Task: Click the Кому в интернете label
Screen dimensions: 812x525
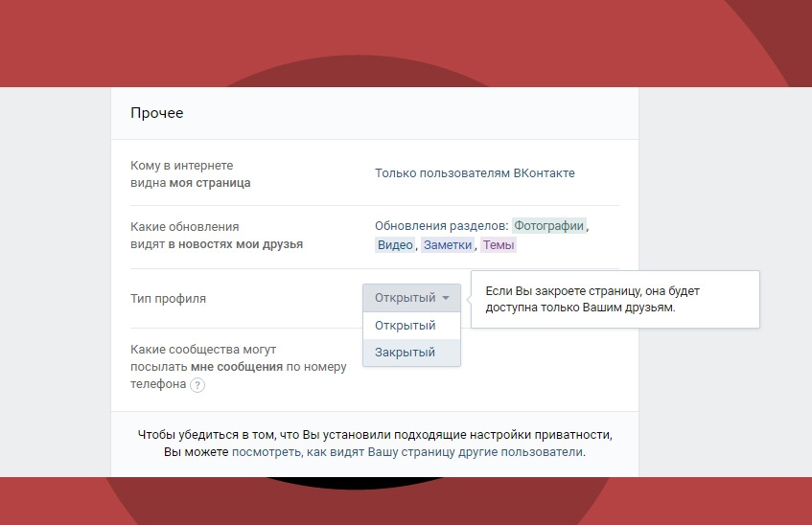Action: 191,174
